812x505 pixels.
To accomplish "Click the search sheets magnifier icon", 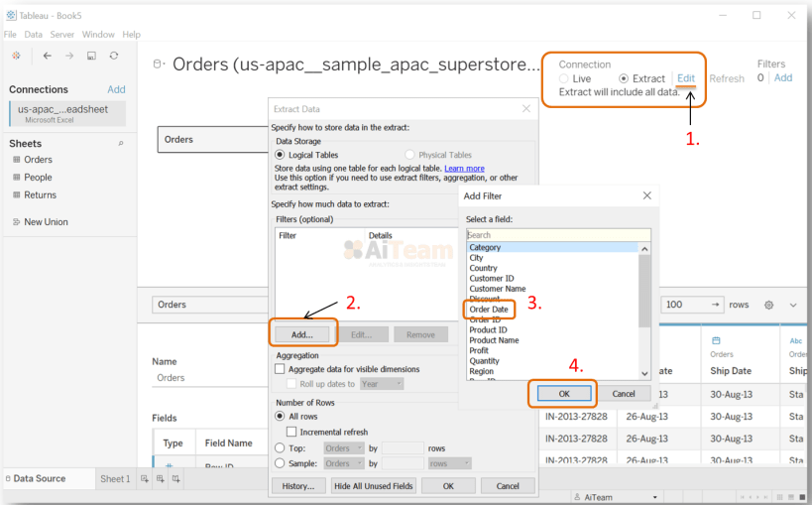I will coord(121,144).
